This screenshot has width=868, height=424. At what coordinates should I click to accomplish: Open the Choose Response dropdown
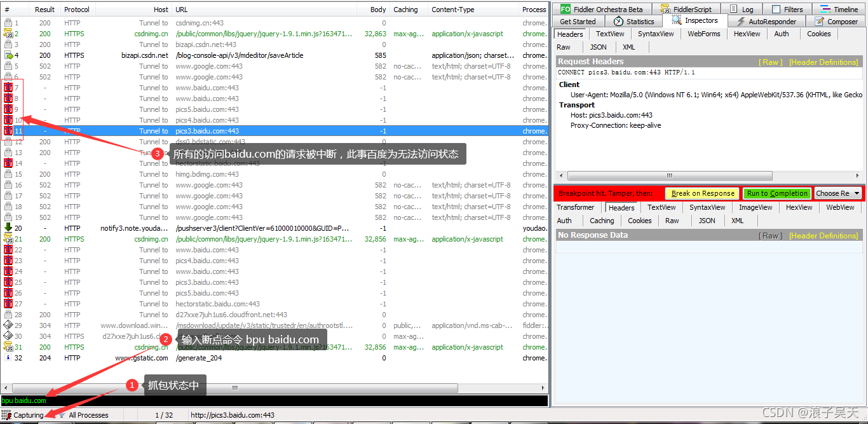click(x=837, y=193)
